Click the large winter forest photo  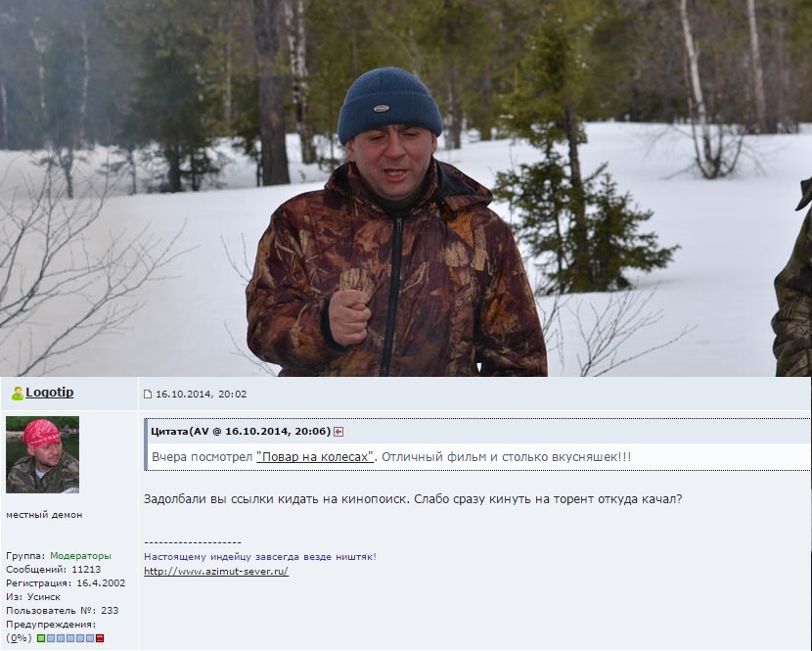(x=406, y=188)
